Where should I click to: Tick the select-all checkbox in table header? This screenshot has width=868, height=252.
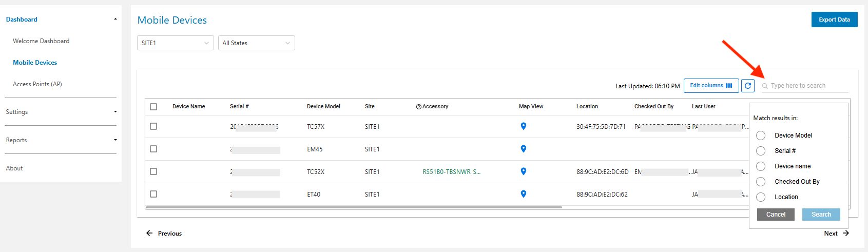pos(153,107)
